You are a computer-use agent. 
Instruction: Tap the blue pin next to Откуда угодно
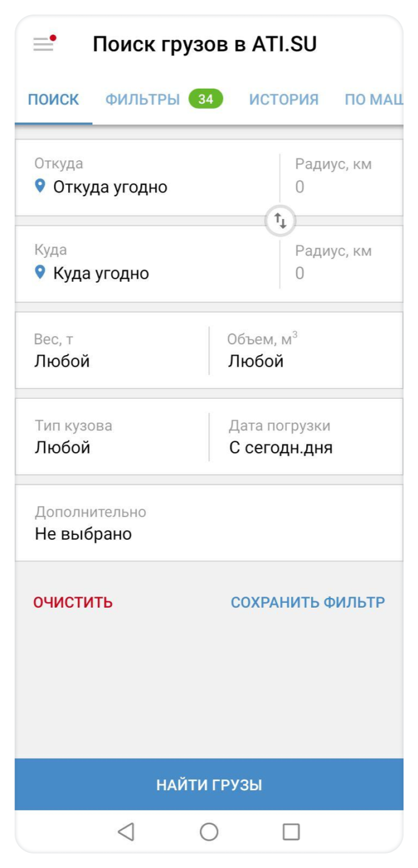(40, 186)
